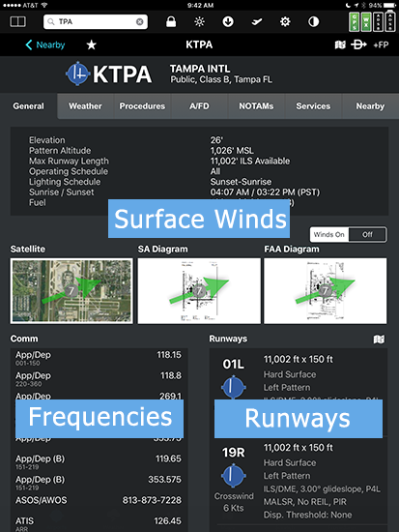
Task: Turn surface winds Off
Action: click(367, 234)
